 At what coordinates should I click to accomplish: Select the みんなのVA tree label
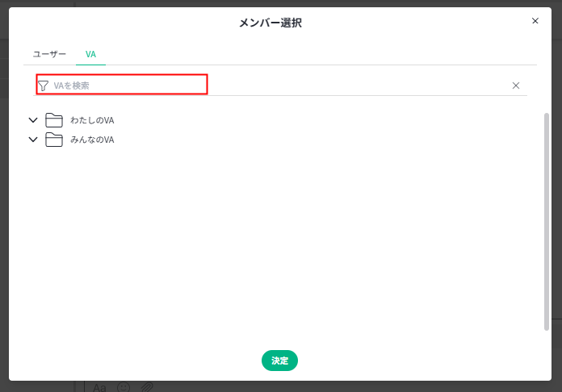pos(92,140)
